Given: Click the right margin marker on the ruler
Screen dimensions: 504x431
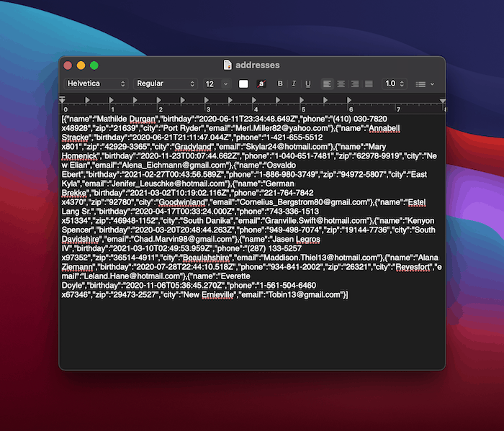Looking at the screenshot, I should point(443,101).
